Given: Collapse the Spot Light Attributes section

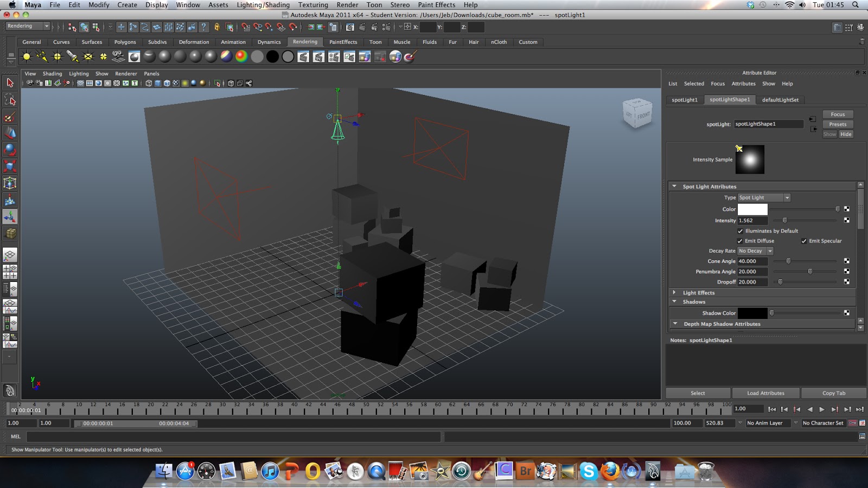Looking at the screenshot, I should click(x=675, y=186).
